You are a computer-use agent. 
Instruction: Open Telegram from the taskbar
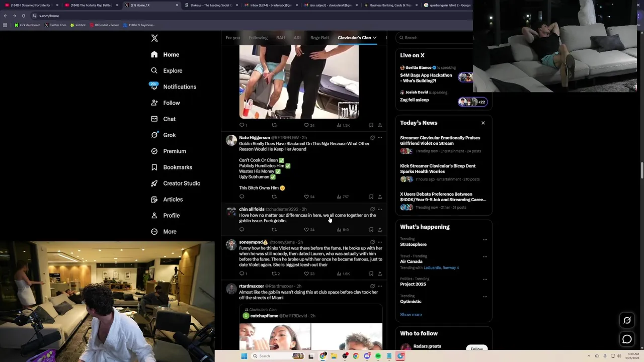tap(400, 356)
